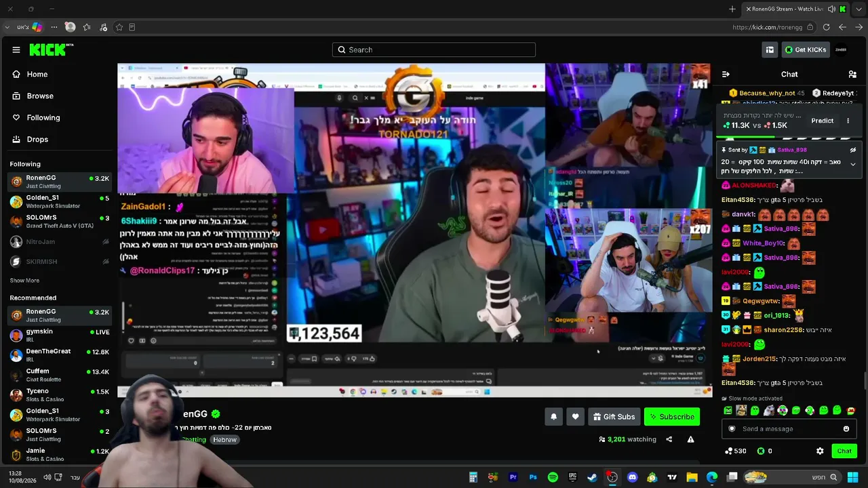The image size is (868, 488).
Task: Select the first green angry emote in quick emotes
Action: point(728,411)
